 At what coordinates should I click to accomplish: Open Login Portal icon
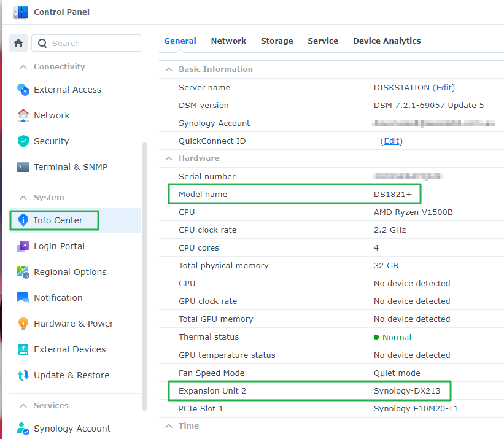click(x=23, y=246)
